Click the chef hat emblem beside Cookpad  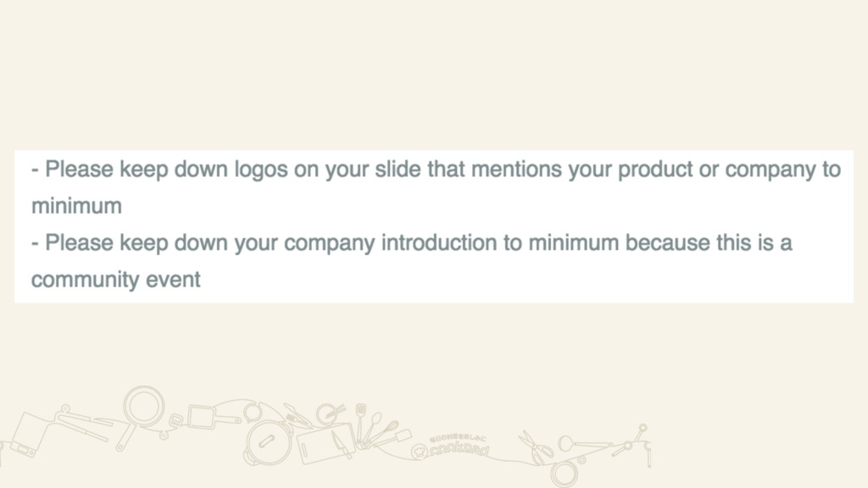click(x=417, y=453)
